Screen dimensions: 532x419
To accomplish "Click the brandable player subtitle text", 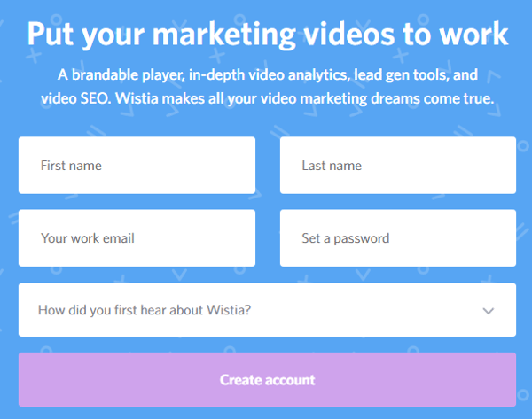I will click(x=268, y=87).
